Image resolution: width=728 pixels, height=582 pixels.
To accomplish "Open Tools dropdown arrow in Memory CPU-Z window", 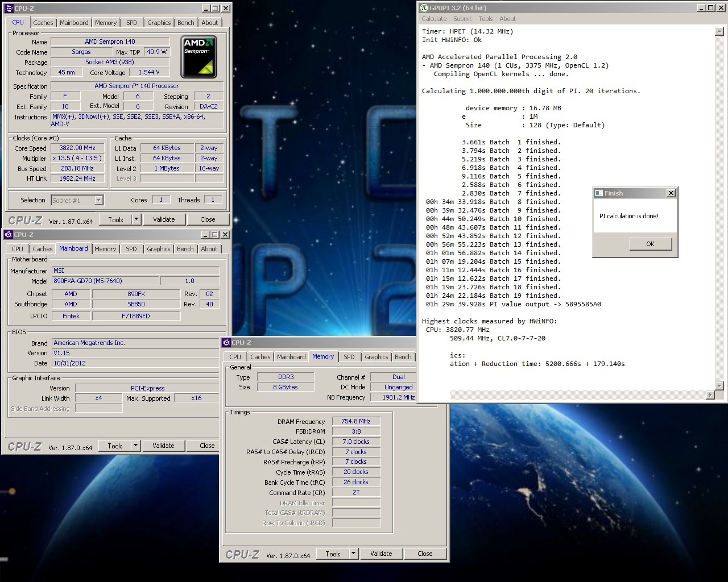I will tap(353, 554).
